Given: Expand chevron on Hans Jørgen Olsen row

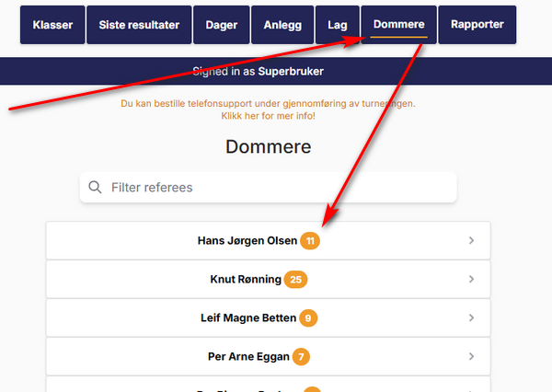Looking at the screenshot, I should 471,240.
